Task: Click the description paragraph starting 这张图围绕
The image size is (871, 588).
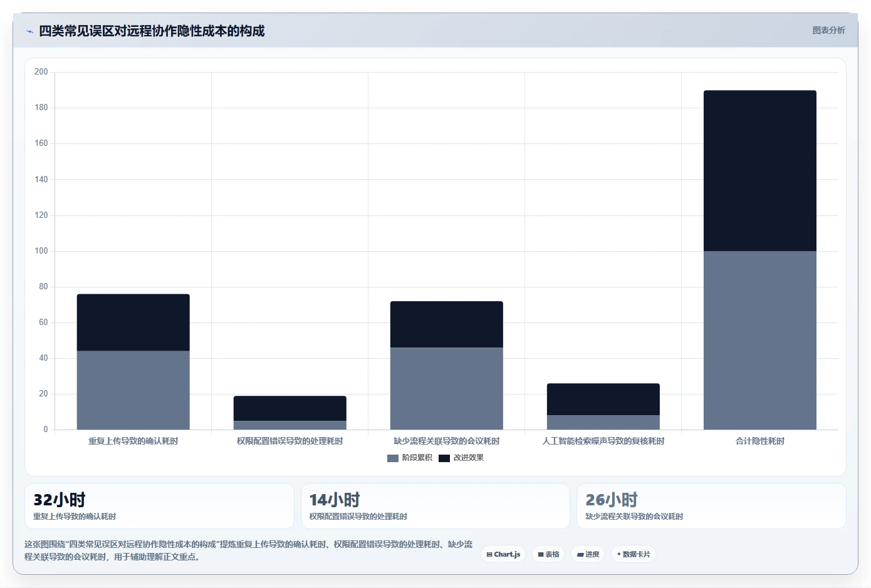Action: [x=249, y=550]
